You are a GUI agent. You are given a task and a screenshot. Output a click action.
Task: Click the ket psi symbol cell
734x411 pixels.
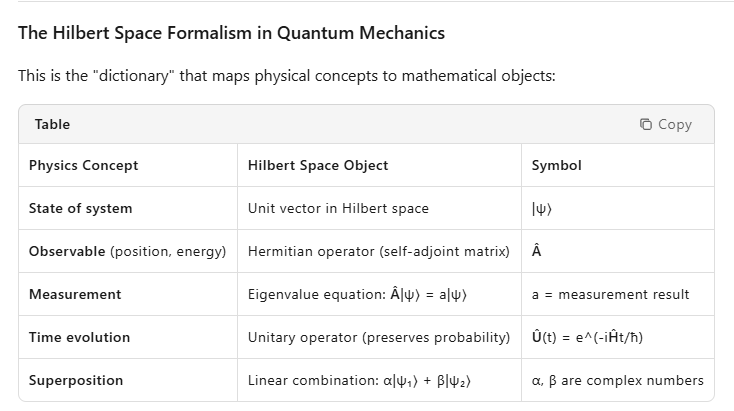[x=542, y=209]
